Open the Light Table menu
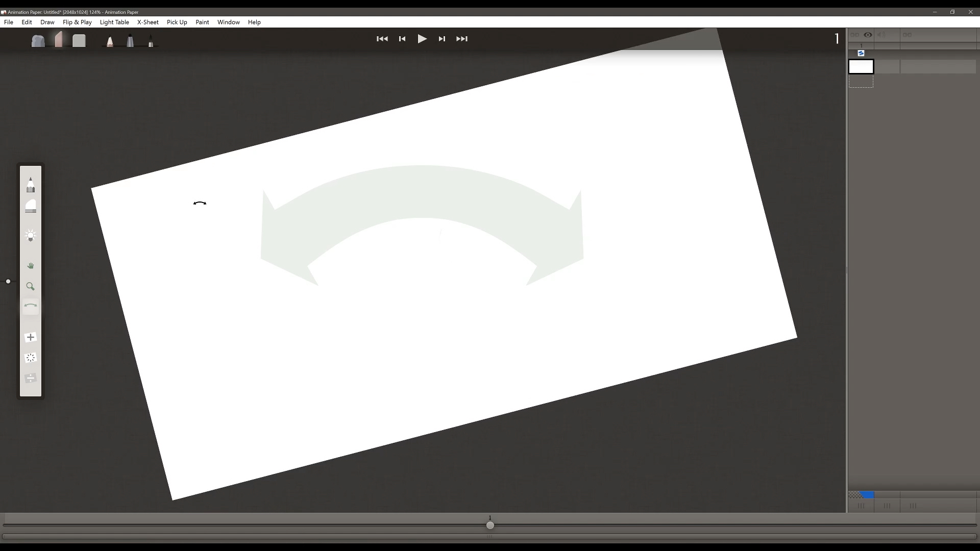Viewport: 980px width, 551px height. [x=114, y=22]
